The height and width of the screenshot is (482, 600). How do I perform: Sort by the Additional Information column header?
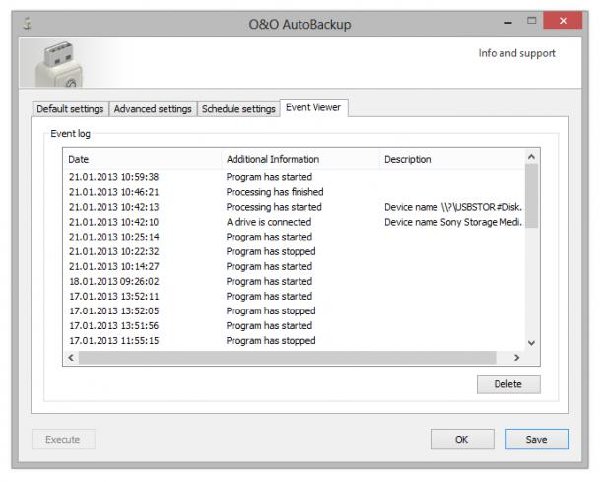pos(300,159)
